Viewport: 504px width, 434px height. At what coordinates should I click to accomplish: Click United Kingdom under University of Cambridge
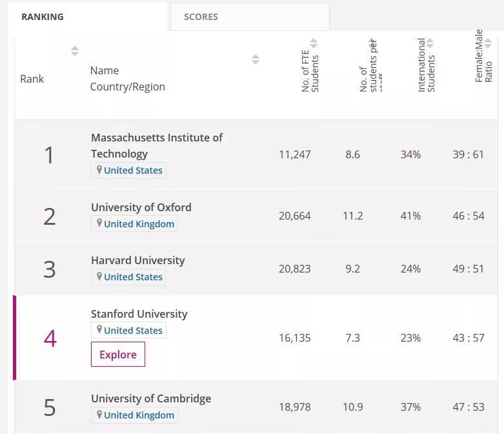point(139,415)
